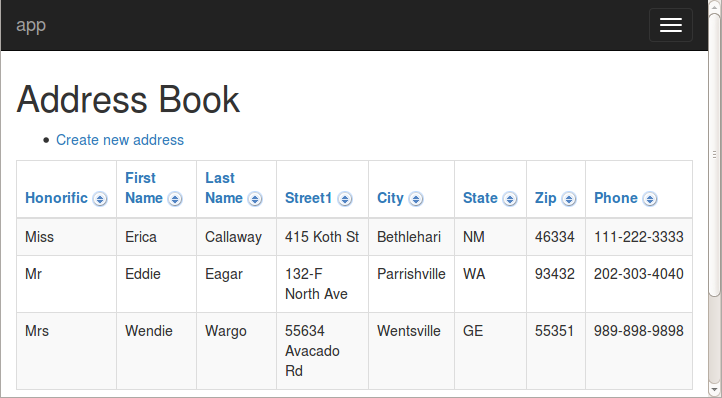Sort table by Honorific header text
Screen dimensions: 722x398
pos(56,198)
